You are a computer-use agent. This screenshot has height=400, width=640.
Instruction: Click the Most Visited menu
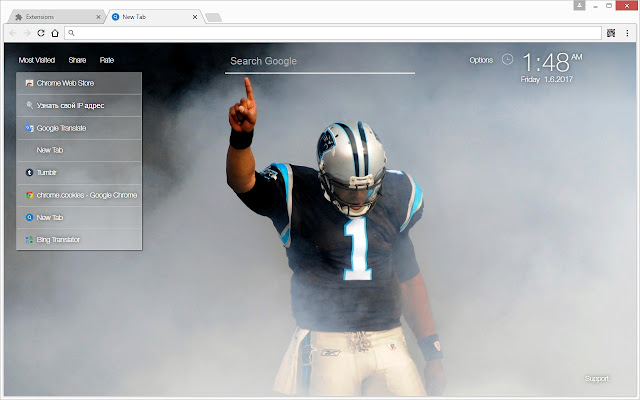coord(37,60)
